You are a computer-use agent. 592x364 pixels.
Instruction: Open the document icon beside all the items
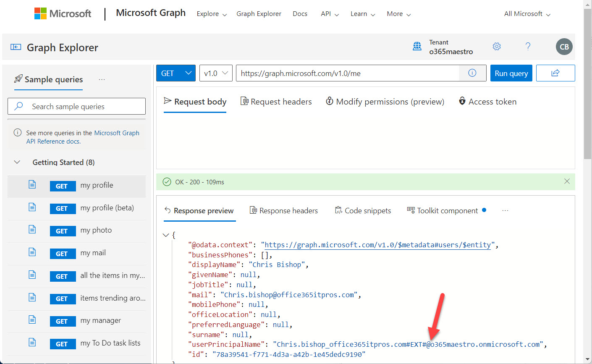point(32,275)
